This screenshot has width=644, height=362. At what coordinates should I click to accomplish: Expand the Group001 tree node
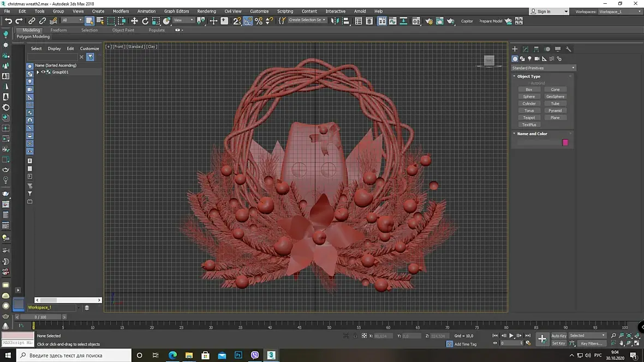[38, 72]
